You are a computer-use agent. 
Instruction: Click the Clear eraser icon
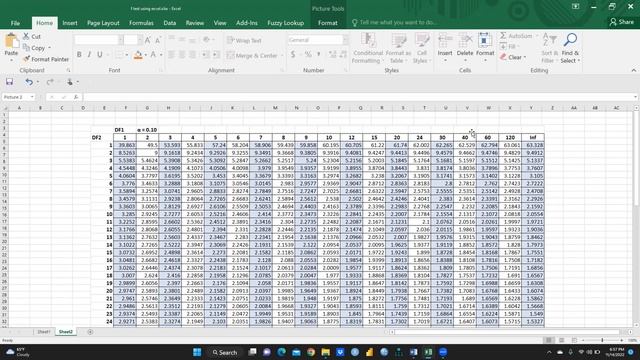pos(503,57)
